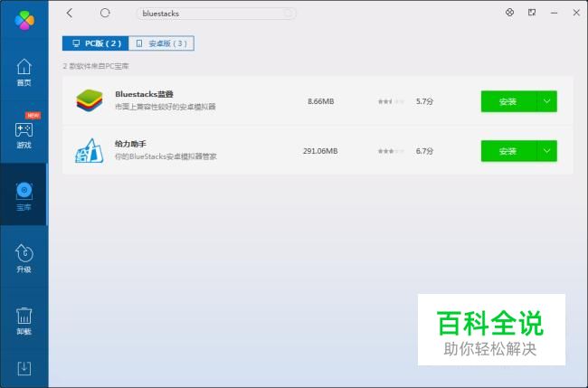Click the 给力助手 app icon

(90, 150)
